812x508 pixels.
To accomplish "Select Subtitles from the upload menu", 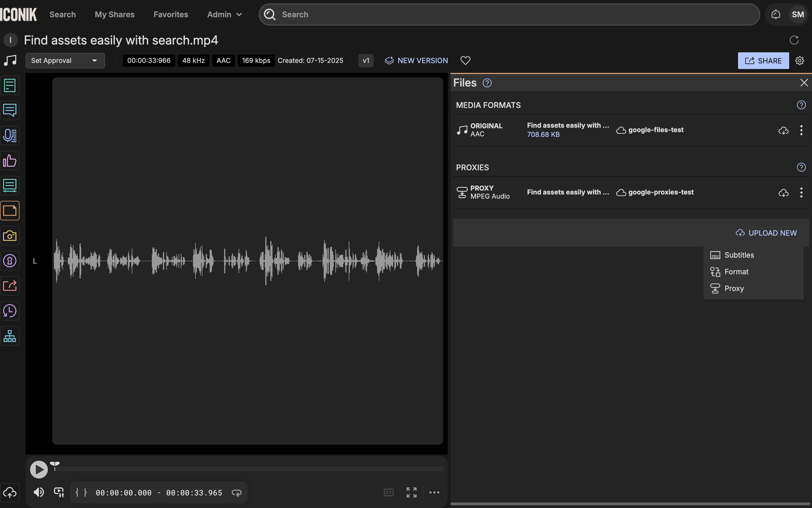I will tap(739, 255).
